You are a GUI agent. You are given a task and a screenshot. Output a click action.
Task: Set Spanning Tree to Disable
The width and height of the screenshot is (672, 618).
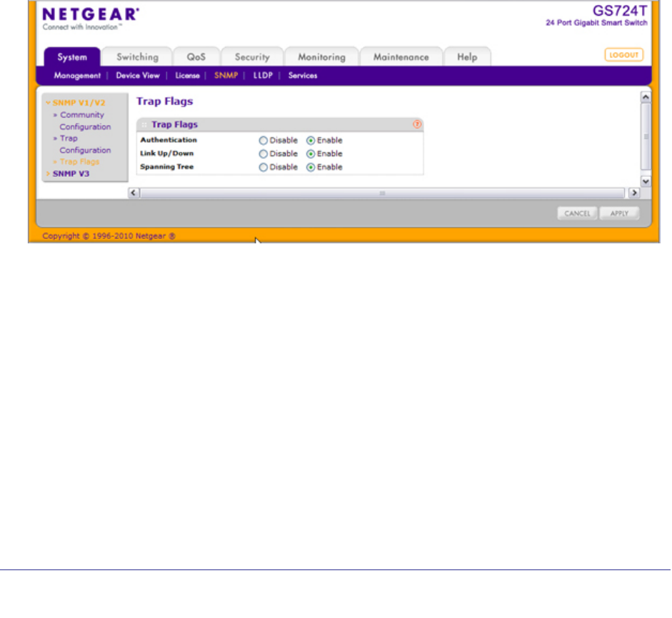[x=263, y=168]
